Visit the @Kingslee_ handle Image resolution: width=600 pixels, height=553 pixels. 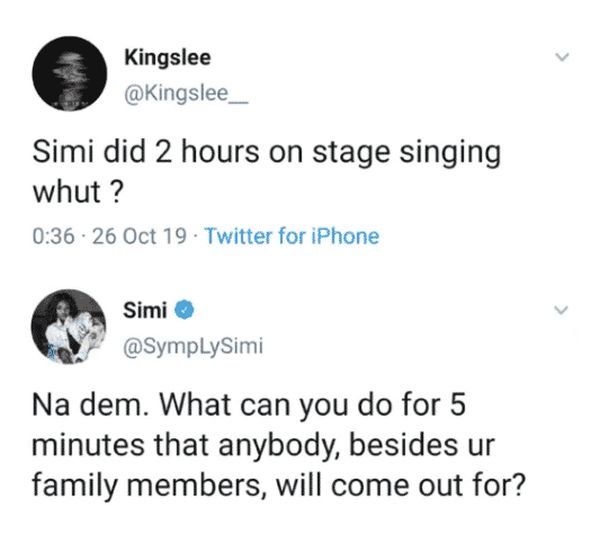(186, 94)
